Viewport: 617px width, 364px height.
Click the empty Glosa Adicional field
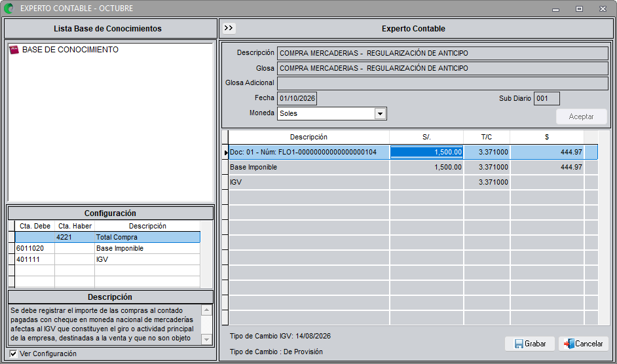tap(443, 83)
